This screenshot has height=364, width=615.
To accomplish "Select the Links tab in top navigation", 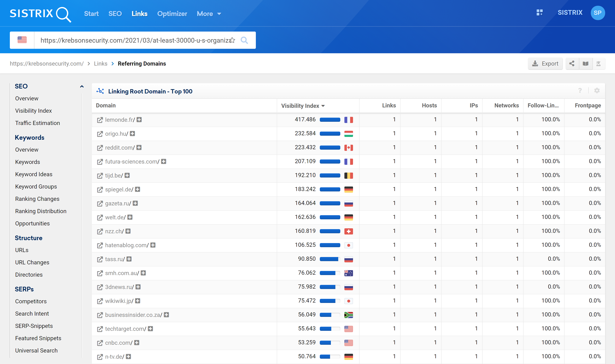I will [139, 14].
